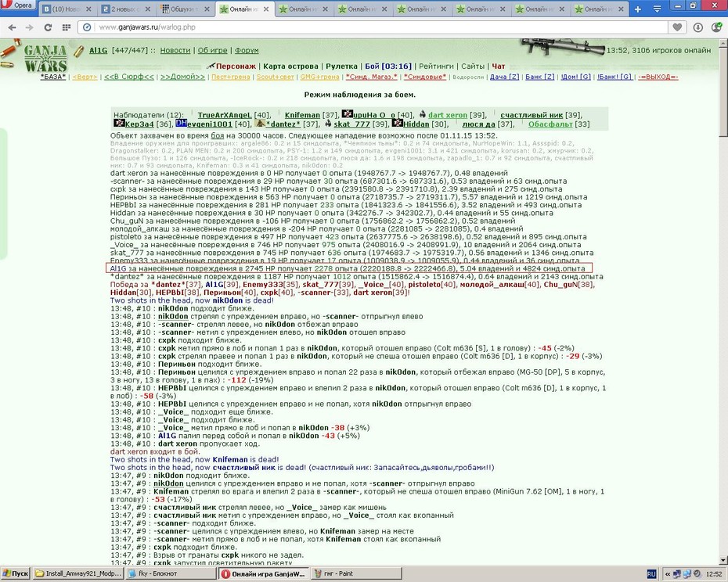Close the '2 новых' tab
This screenshot has width=728, height=582.
pos(148,9)
